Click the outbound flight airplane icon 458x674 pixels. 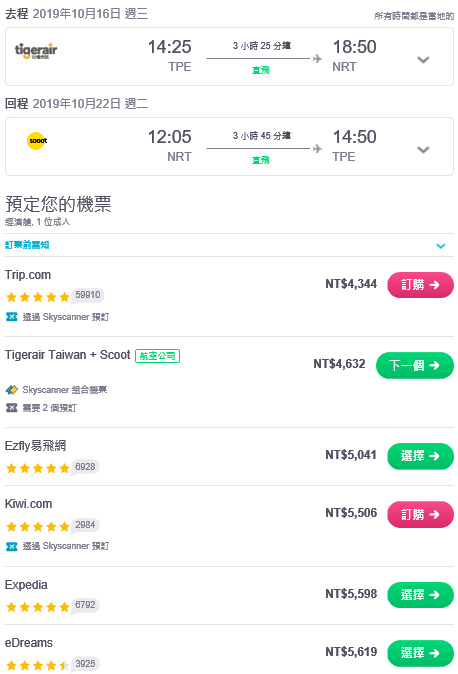tap(317, 58)
